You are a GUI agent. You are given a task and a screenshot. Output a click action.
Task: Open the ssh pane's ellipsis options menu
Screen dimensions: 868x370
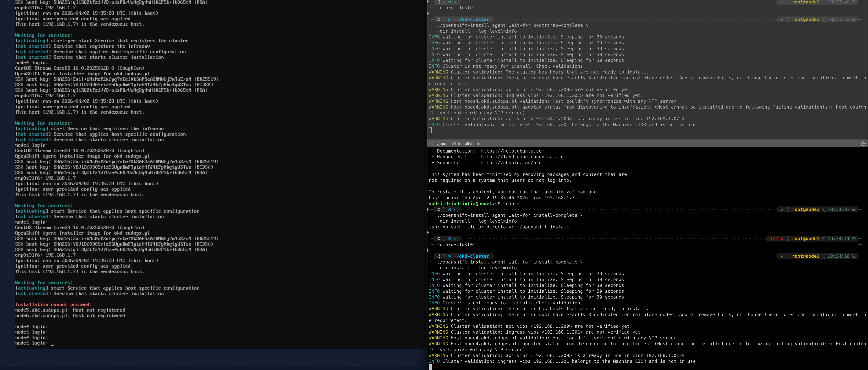point(863,144)
